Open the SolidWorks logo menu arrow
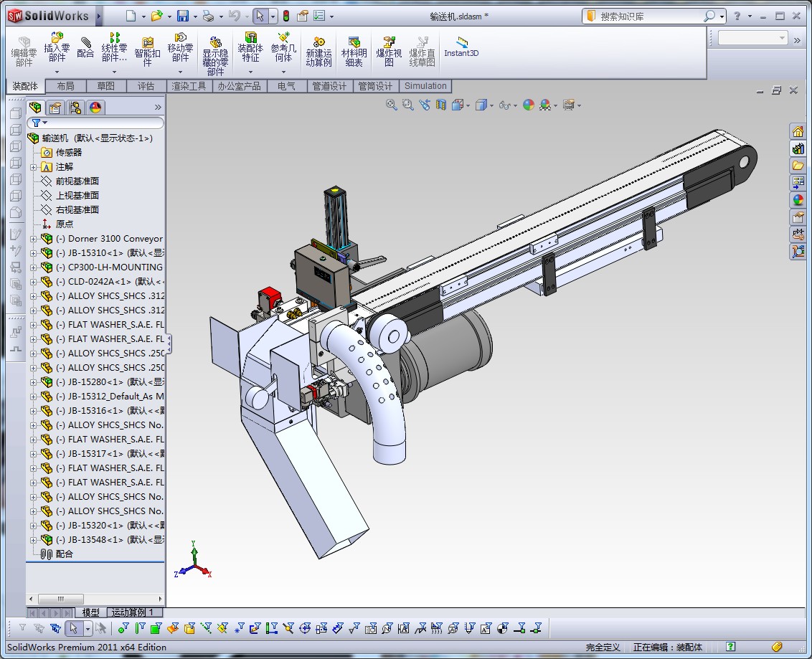The height and width of the screenshot is (659, 812). click(x=98, y=16)
